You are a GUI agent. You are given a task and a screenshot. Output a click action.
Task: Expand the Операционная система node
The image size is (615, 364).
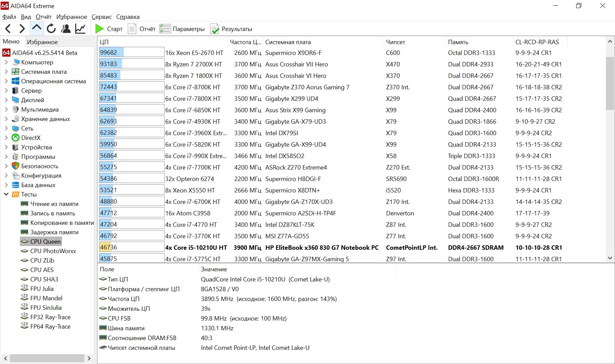click(6, 81)
